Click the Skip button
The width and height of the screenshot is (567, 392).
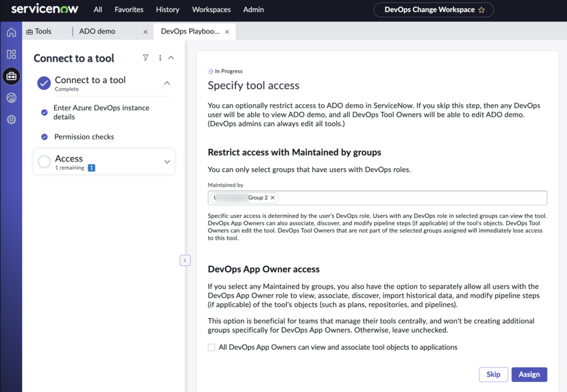tap(493, 374)
